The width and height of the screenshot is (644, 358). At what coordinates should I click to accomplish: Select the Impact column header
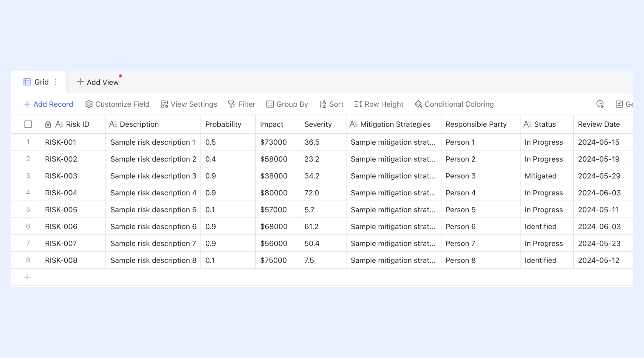click(x=278, y=124)
